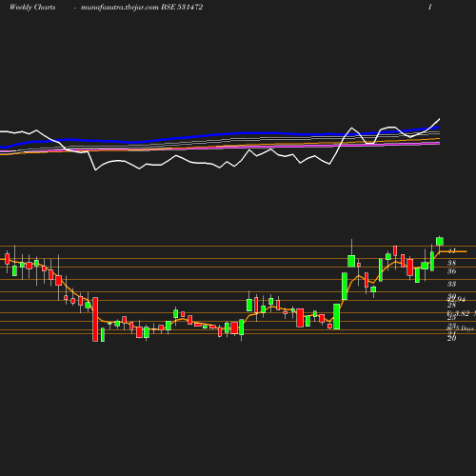
Task: Click the price label 41
Action: (x=452, y=250)
